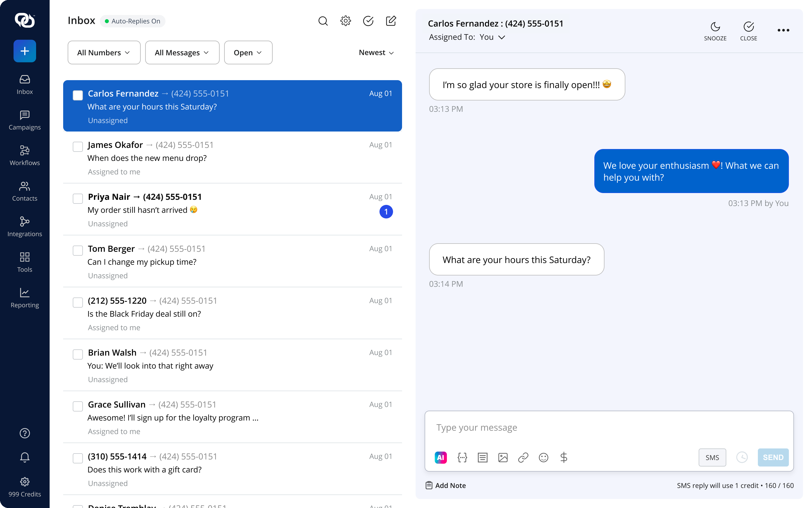Open the Tools section

coord(25,263)
